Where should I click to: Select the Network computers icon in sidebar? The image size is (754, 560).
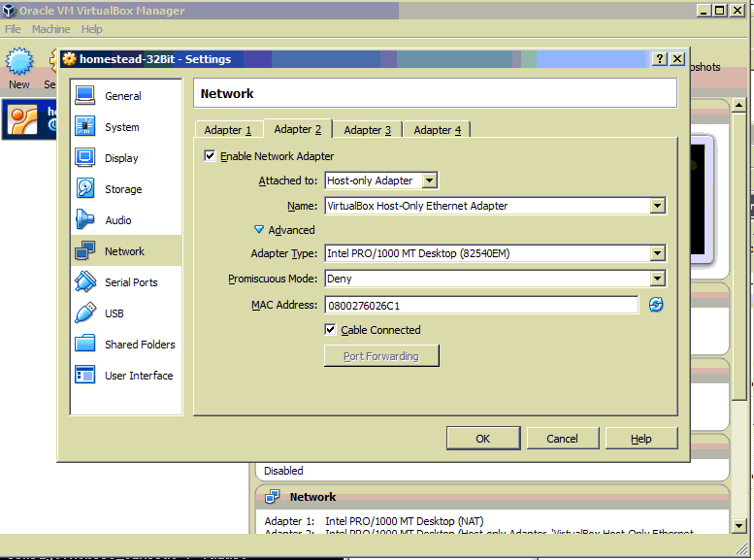pos(85,250)
